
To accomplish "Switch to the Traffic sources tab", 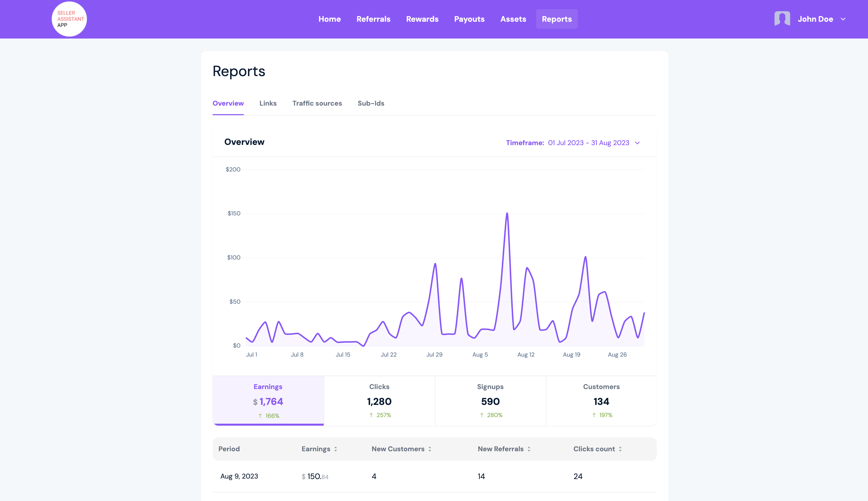I will [317, 103].
